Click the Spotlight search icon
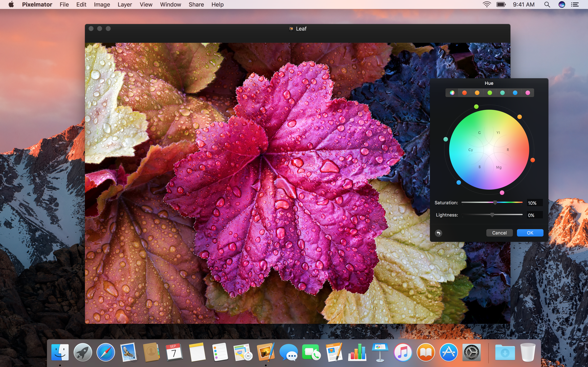Screen dimensions: 588x367 pos(547,4)
